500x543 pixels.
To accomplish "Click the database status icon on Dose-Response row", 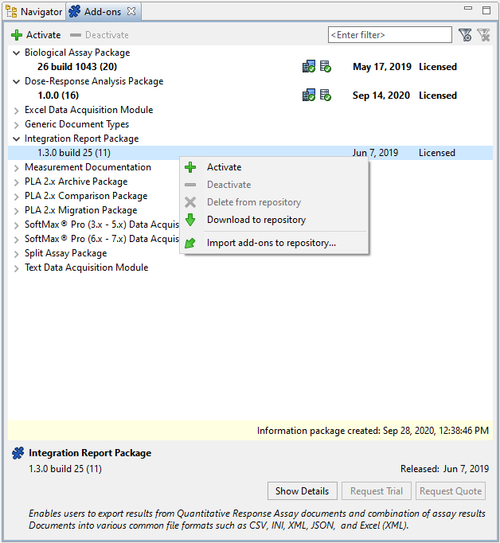I will point(325,95).
